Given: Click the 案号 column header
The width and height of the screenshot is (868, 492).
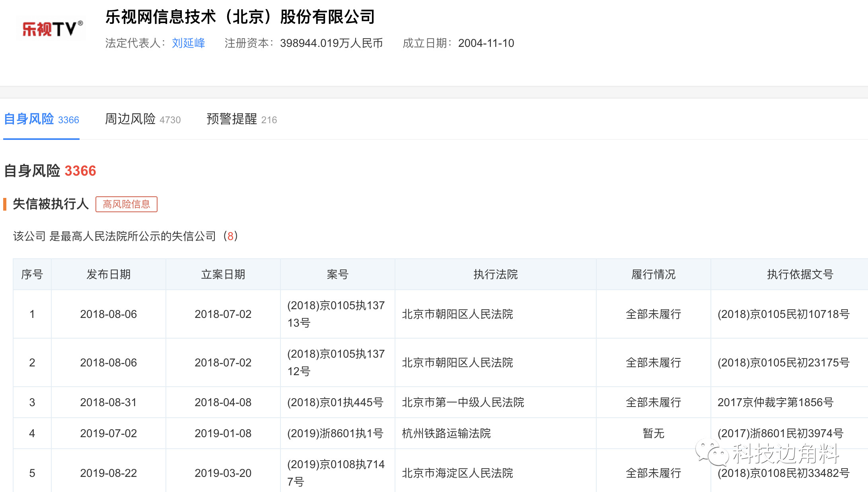Looking at the screenshot, I should tap(338, 274).
